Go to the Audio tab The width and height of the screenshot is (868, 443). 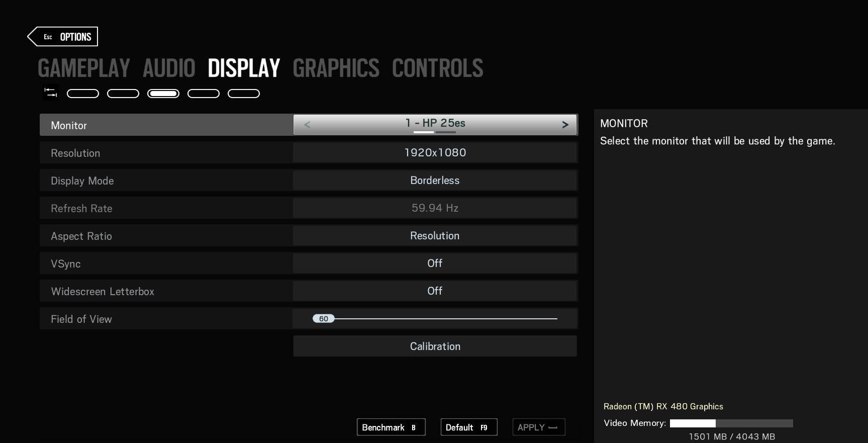point(169,68)
